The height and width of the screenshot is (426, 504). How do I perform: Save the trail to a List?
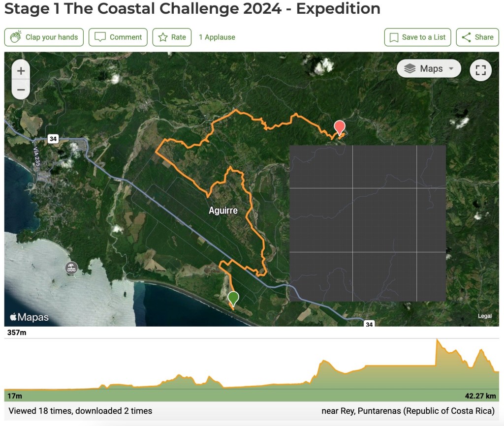(x=417, y=37)
